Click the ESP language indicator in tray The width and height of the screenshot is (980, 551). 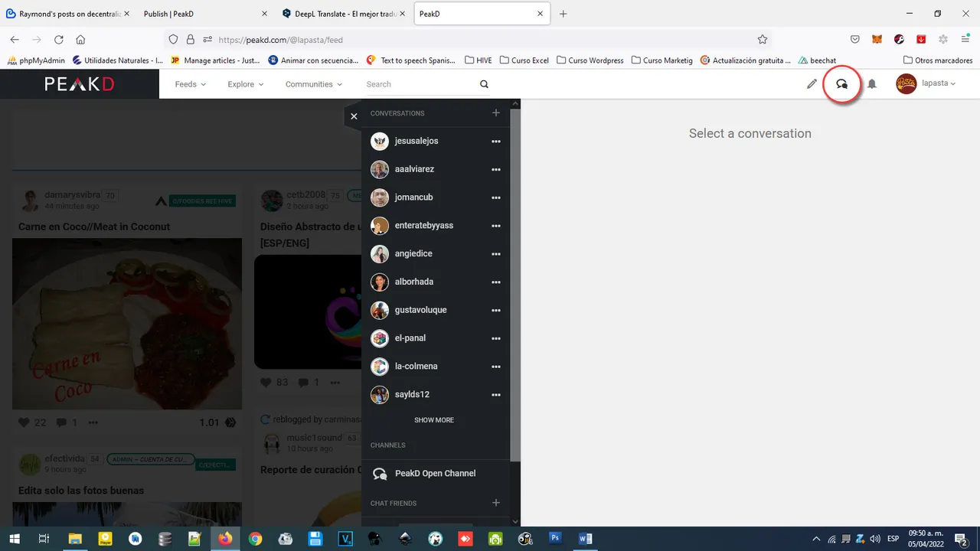pos(893,539)
